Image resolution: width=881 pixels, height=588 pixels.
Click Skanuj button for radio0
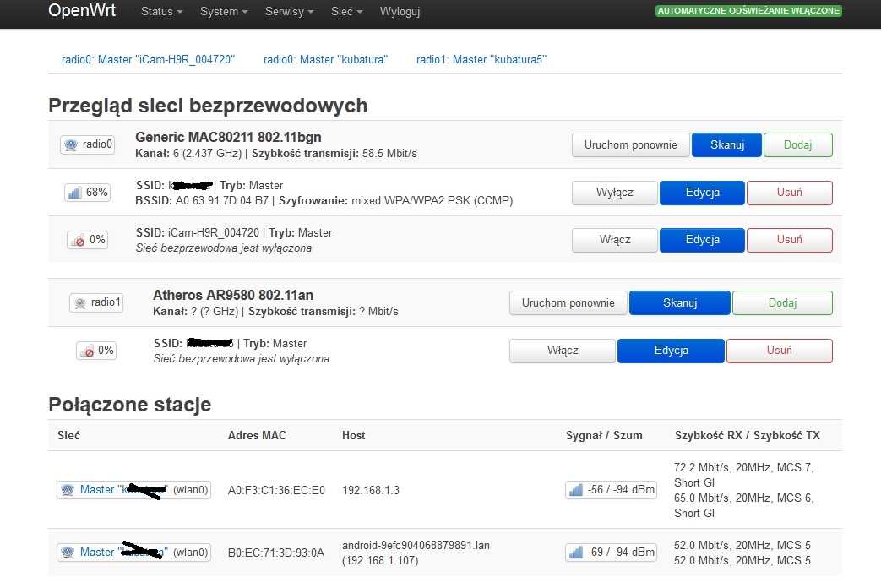(x=726, y=144)
